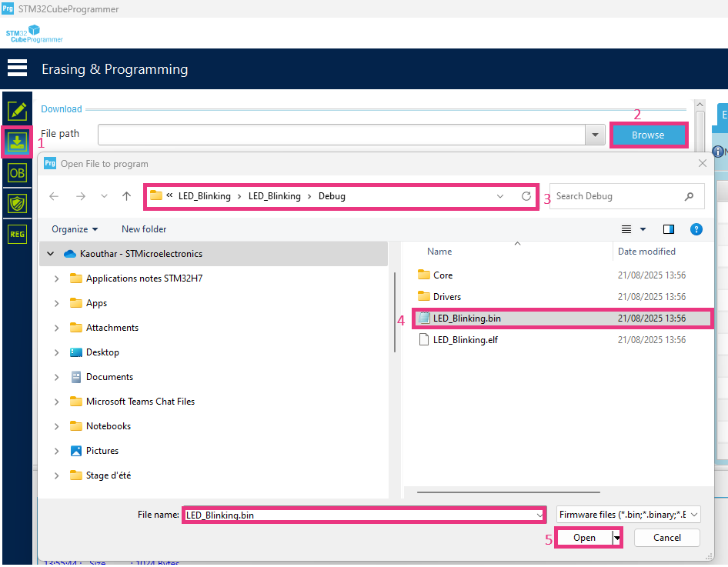The width and height of the screenshot is (728, 567).
Task: Cancel the Open File to program dialog
Action: 666,537
